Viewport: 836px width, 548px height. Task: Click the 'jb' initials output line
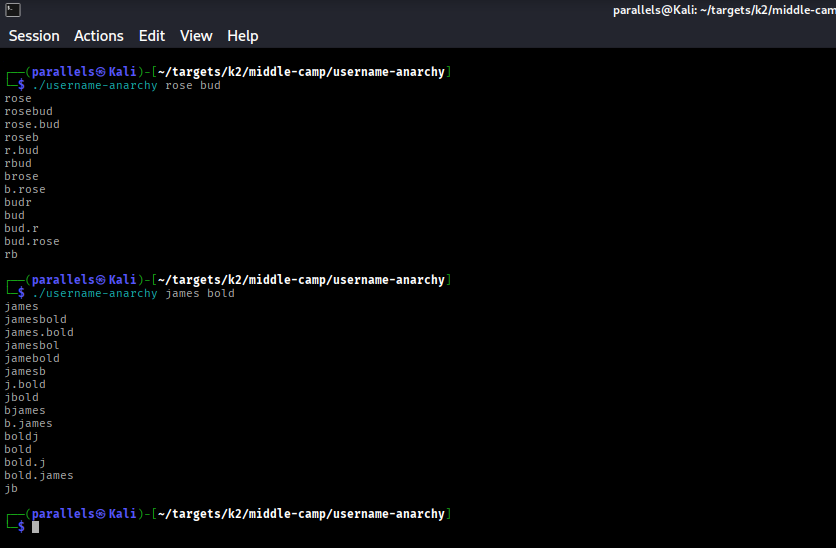coord(11,489)
